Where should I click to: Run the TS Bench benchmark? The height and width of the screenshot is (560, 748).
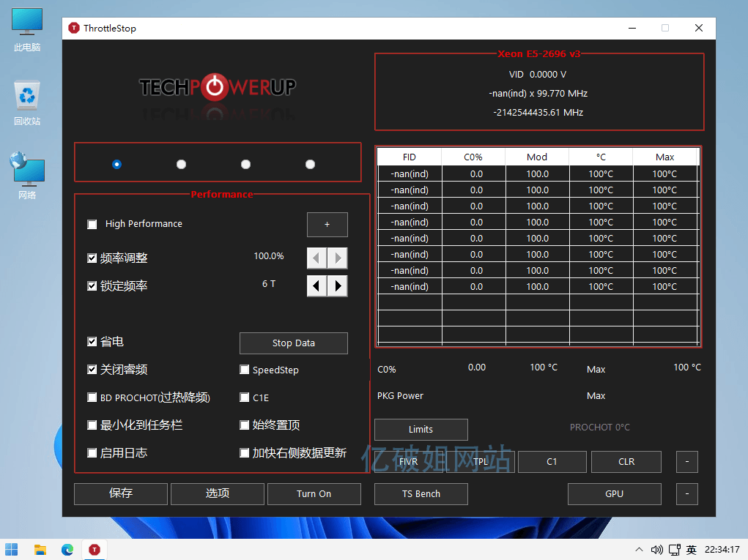click(x=421, y=493)
